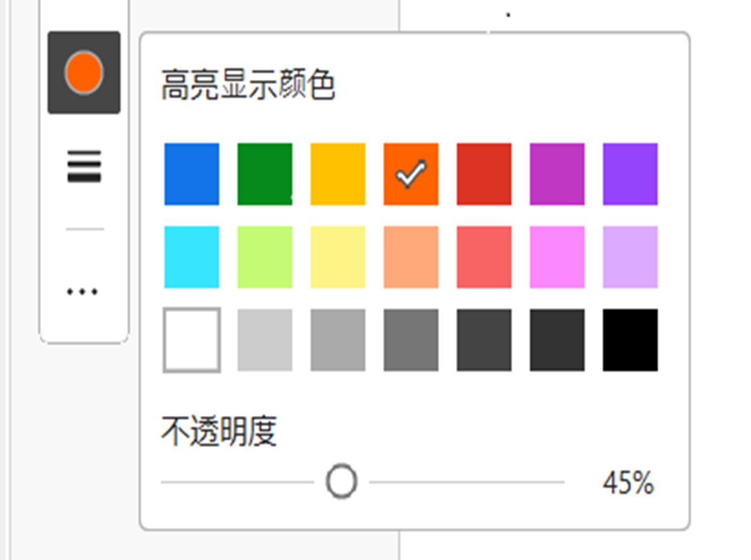
Task: Click the 45% opacity value label
Action: coord(628,482)
